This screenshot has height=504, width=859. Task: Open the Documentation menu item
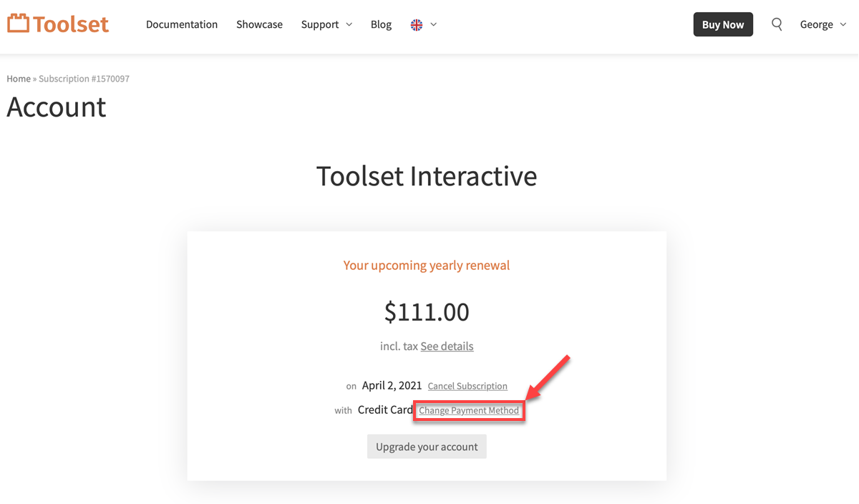coord(182,24)
